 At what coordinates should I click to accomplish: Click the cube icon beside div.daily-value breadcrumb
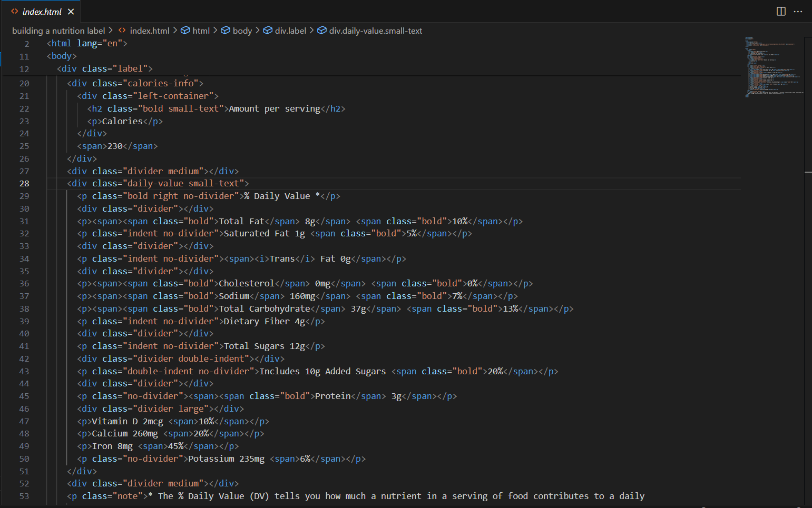322,31
